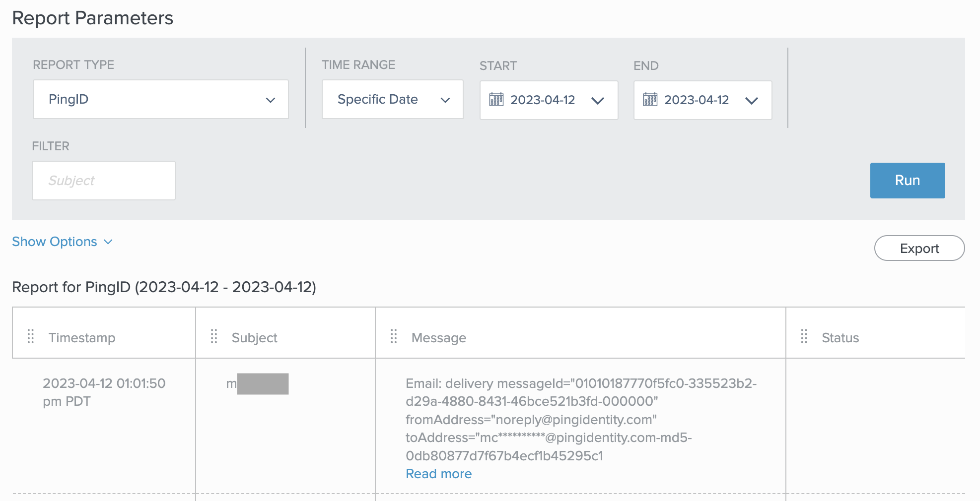
Task: Click the Email delivery message text
Action: pos(581,419)
